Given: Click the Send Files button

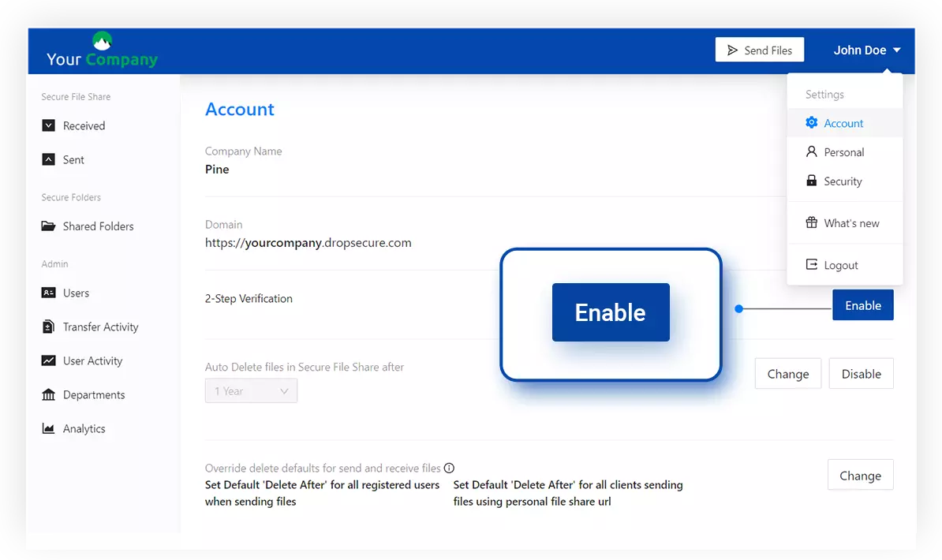Looking at the screenshot, I should (759, 49).
